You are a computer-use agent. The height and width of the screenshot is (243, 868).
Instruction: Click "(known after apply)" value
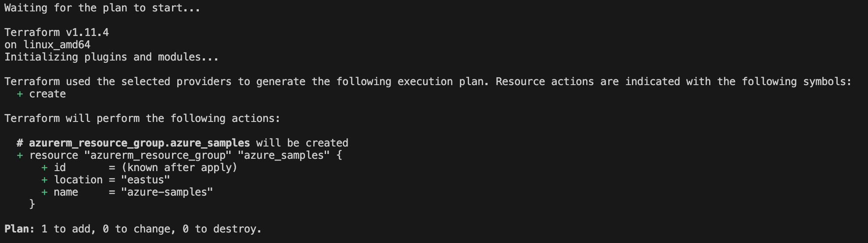pos(179,168)
